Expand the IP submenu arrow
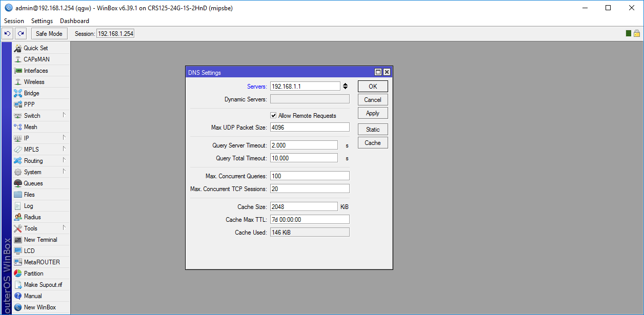 coord(64,138)
